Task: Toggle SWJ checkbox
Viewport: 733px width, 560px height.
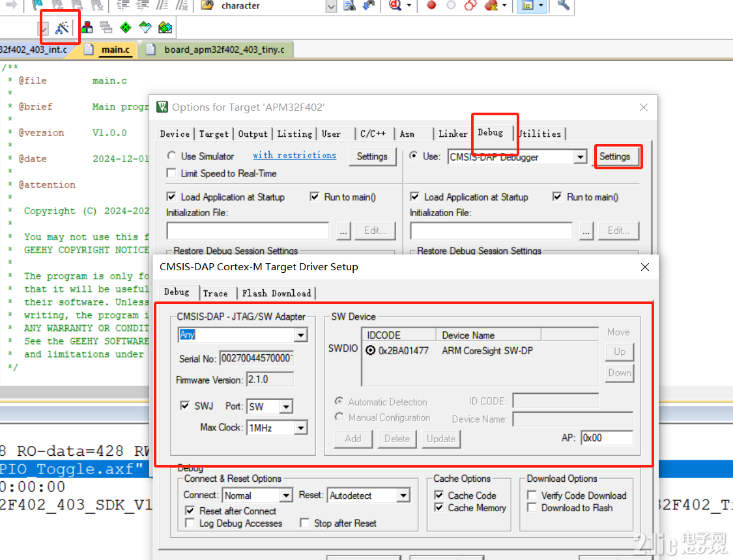Action: point(184,406)
